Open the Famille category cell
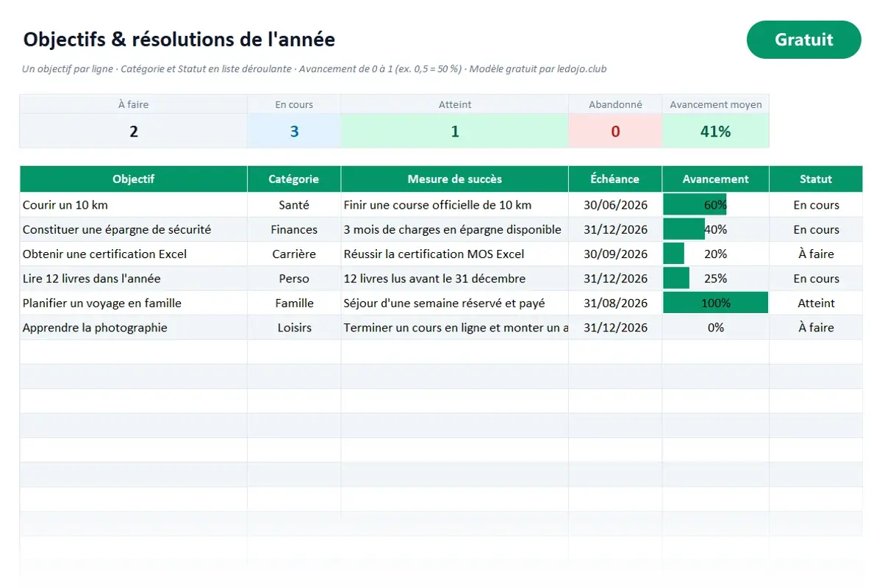Screen dimensions: 882x588 pyautogui.click(x=294, y=303)
